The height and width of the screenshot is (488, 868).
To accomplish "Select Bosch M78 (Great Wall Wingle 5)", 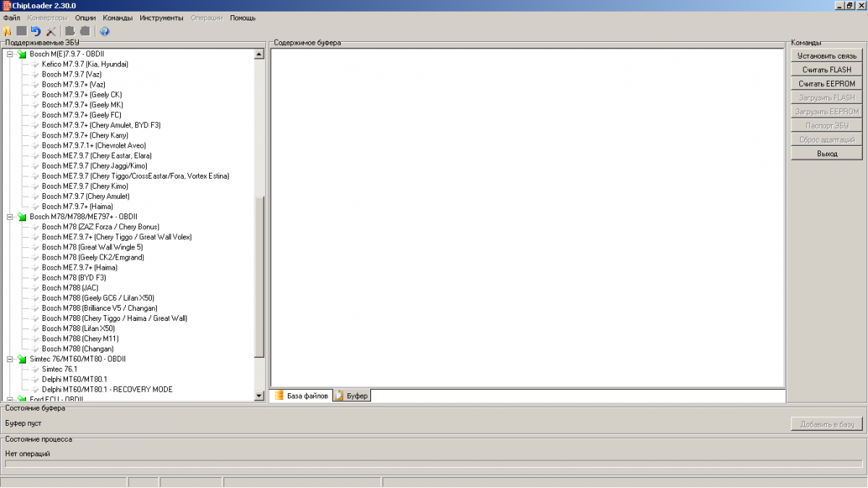I will tap(92, 247).
